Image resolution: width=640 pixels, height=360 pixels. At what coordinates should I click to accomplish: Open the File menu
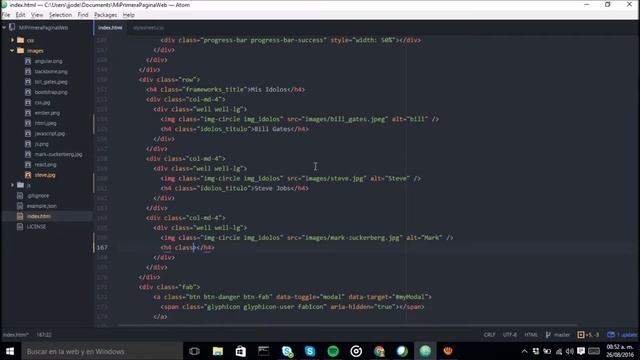click(x=6, y=15)
